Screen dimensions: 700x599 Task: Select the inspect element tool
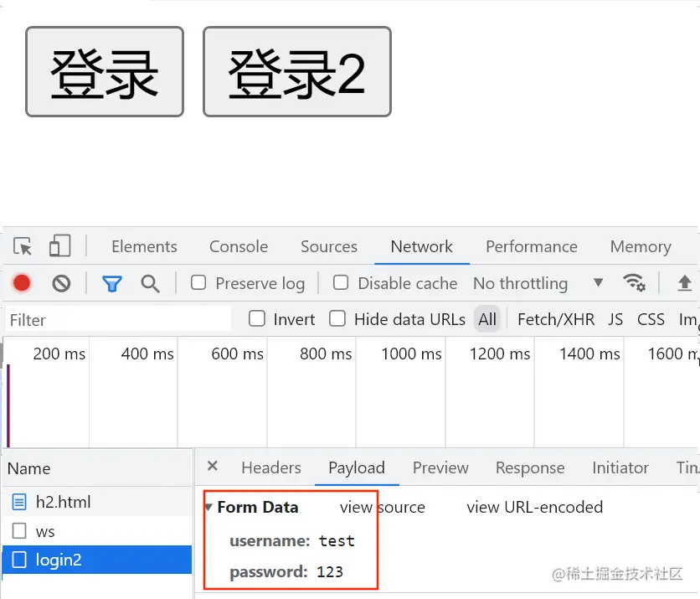[x=23, y=246]
